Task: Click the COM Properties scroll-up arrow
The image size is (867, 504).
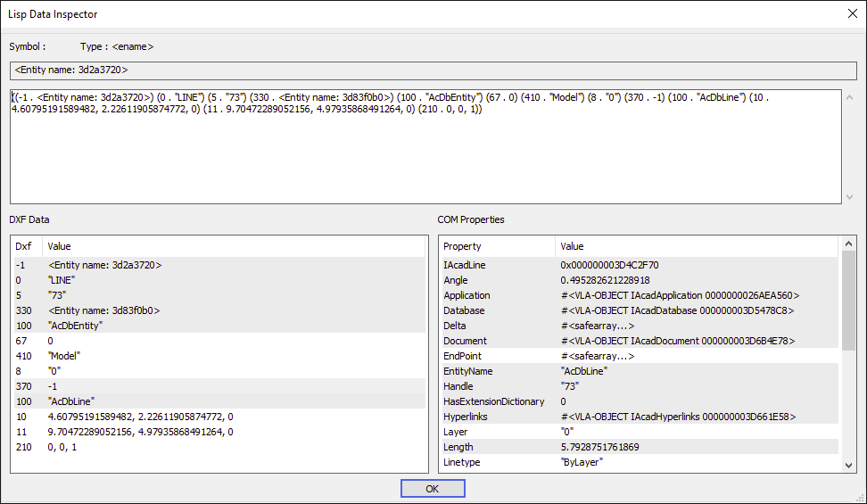Action: [x=849, y=244]
